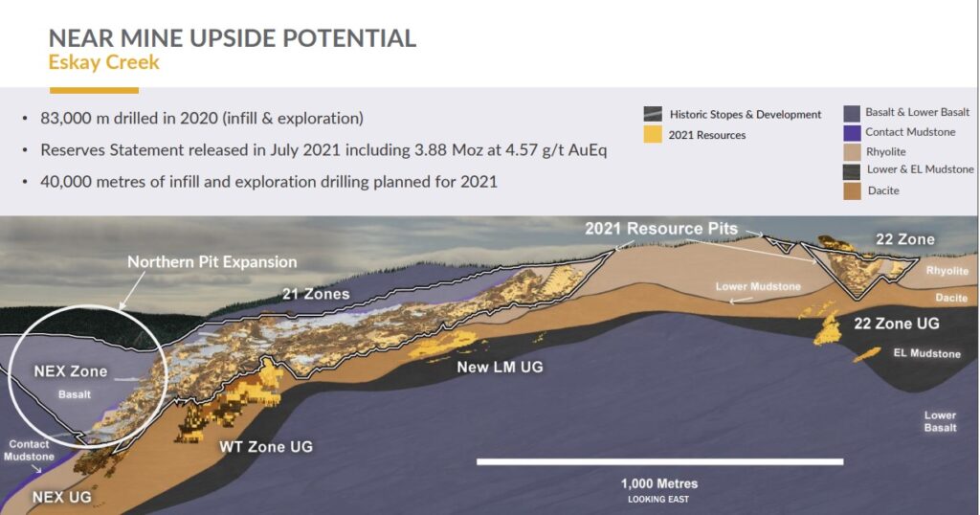
Task: Click the 'NEX Zone' label in circle
Action: (x=71, y=371)
